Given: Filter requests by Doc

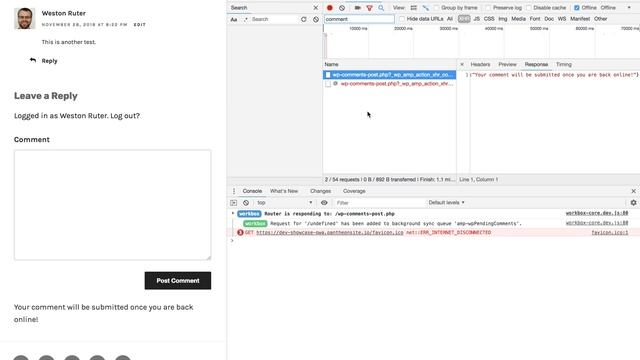Looking at the screenshot, I should coord(549,19).
